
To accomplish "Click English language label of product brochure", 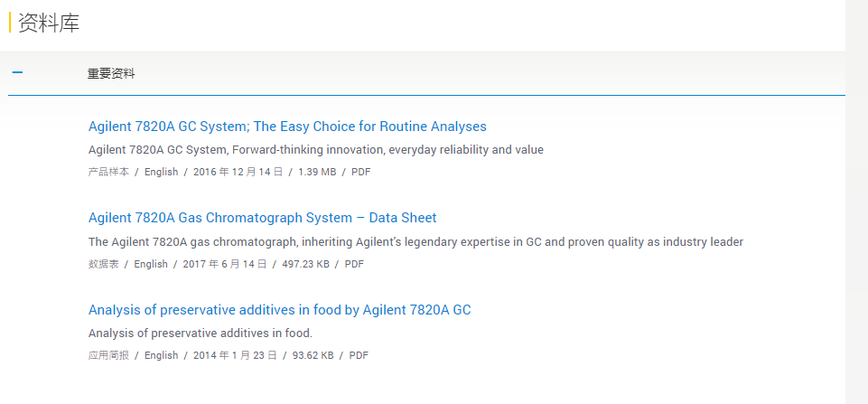I will point(161,172).
